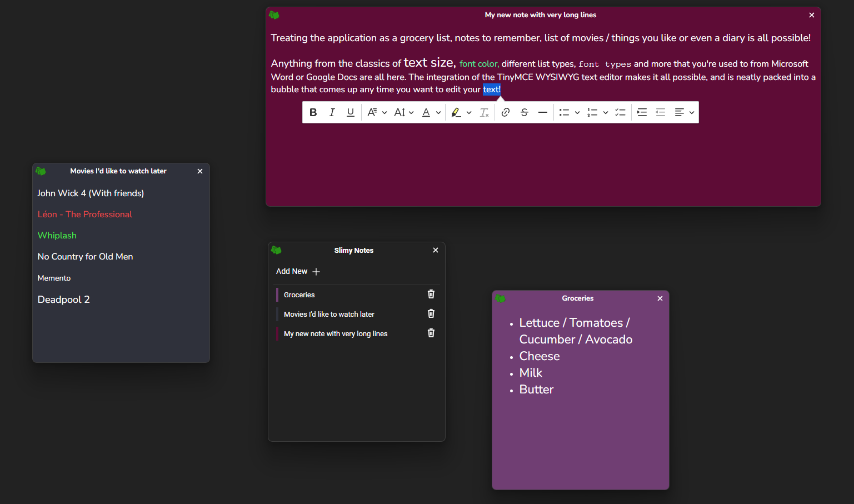
Task: Toggle the checklist format
Action: click(621, 112)
